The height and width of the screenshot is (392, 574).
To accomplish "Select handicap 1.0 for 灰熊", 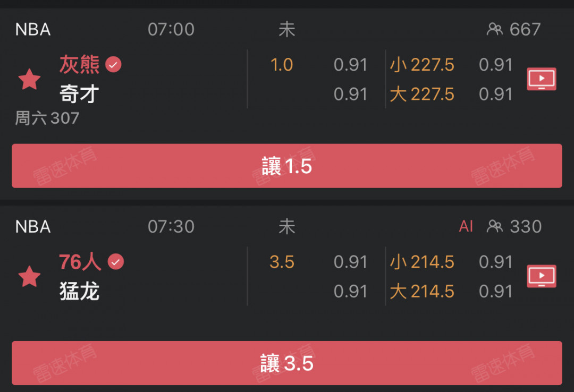I will click(282, 65).
